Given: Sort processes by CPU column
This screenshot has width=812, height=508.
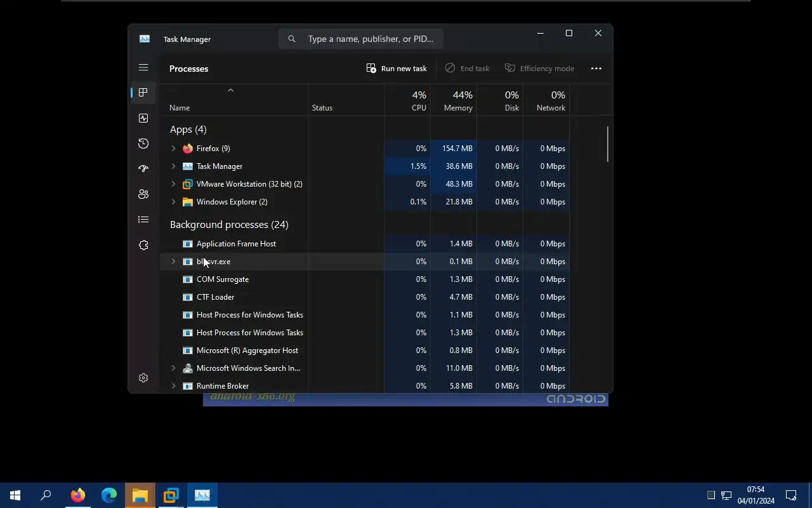Looking at the screenshot, I should [407, 100].
